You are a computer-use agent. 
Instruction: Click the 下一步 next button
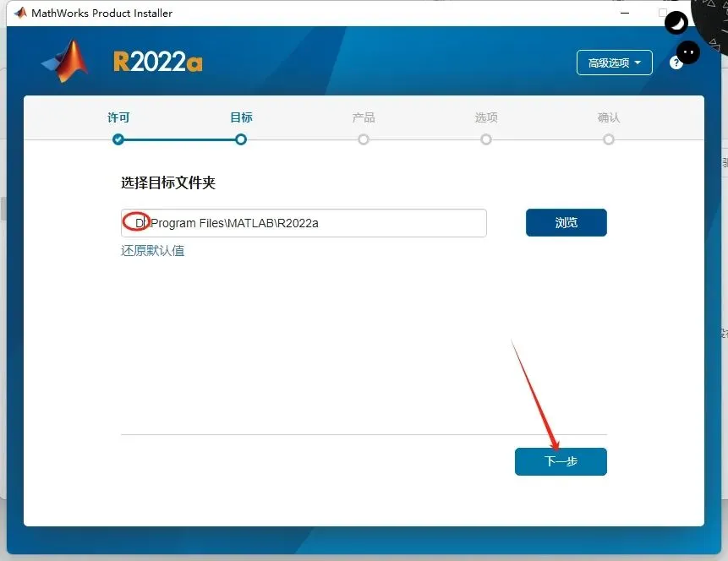(561, 461)
